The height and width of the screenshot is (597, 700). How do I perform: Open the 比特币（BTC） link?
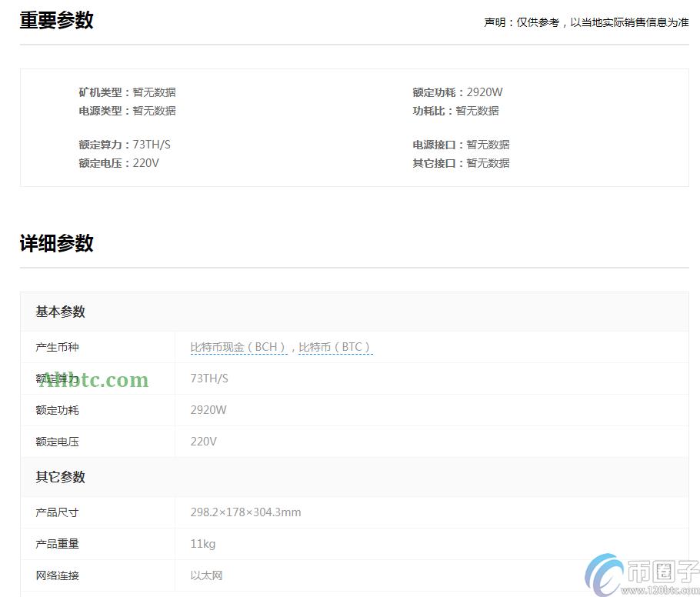335,347
